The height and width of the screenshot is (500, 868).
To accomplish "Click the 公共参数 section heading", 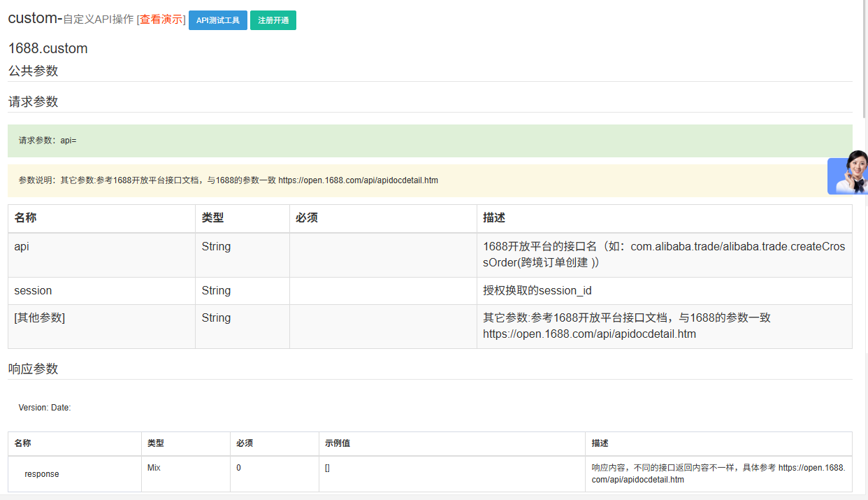I will click(x=33, y=71).
